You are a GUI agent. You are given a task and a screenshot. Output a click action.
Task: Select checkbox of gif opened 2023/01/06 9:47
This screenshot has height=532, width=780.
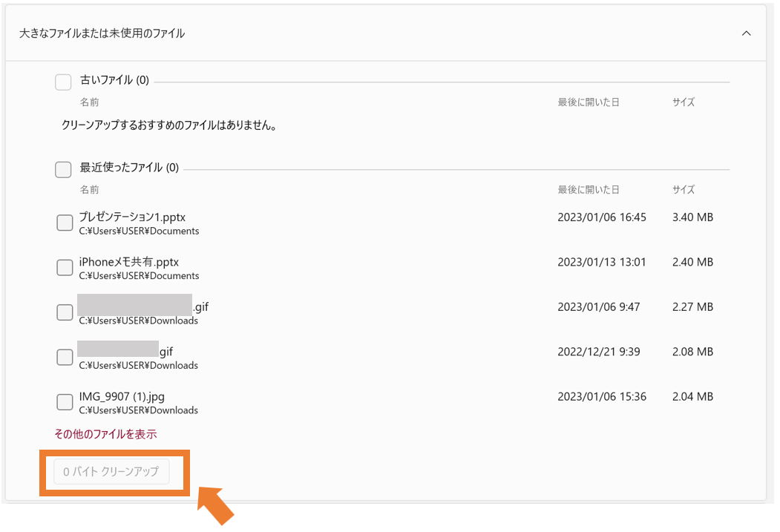tap(65, 312)
